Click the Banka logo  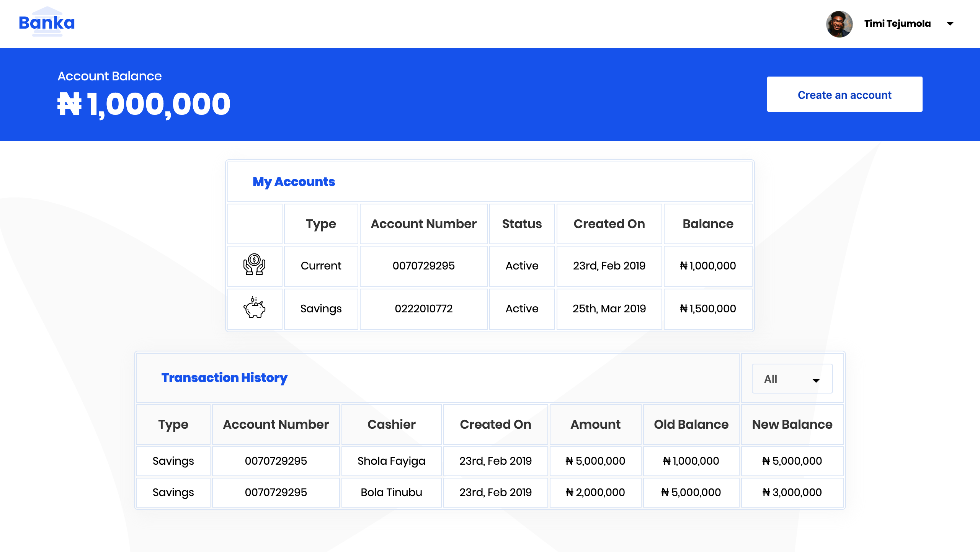47,23
